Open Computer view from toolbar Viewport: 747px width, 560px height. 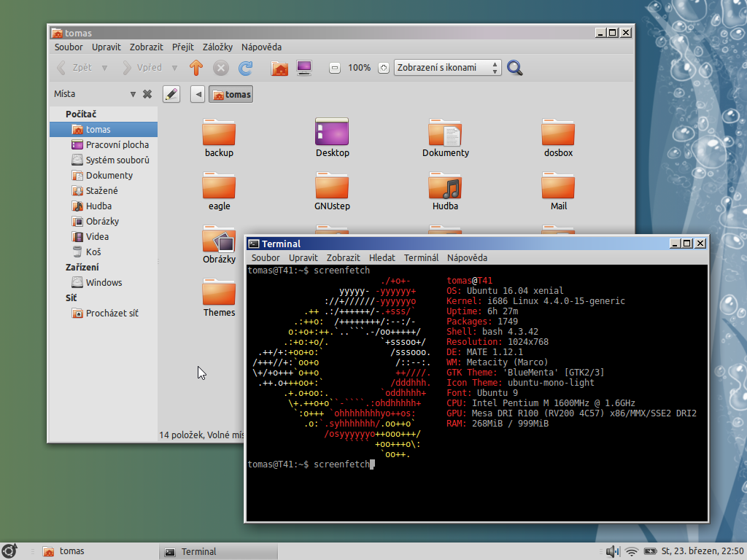(x=304, y=68)
